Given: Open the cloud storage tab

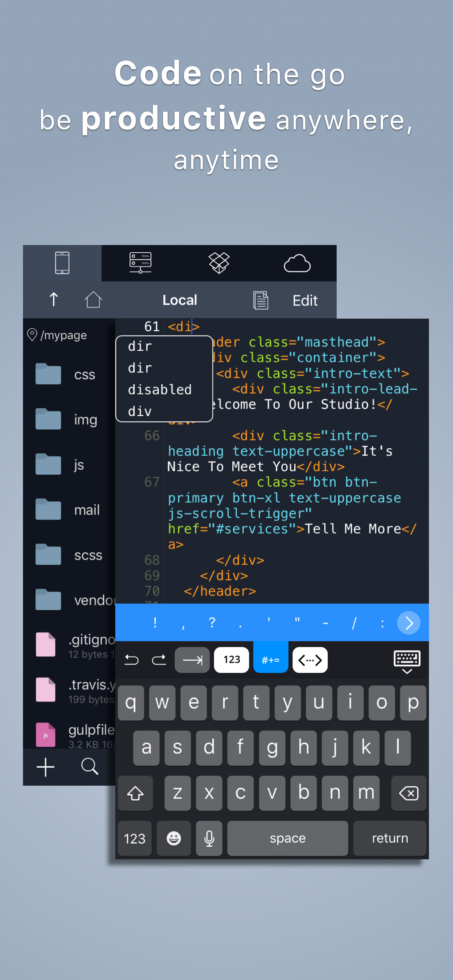Looking at the screenshot, I should (297, 263).
